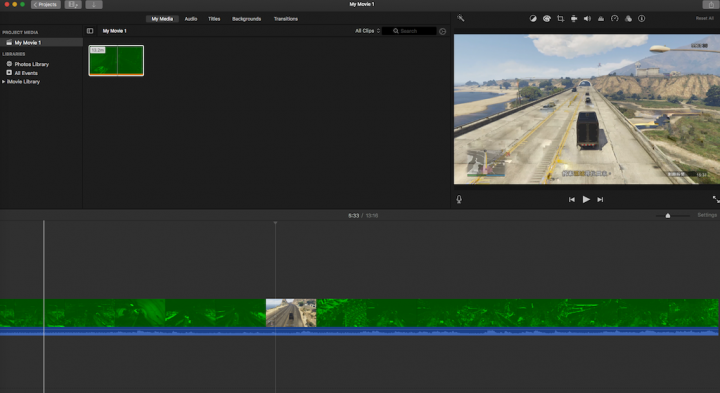Screen dimensions: 720x393
Task: Show clip information (i) panel
Action: tap(641, 19)
